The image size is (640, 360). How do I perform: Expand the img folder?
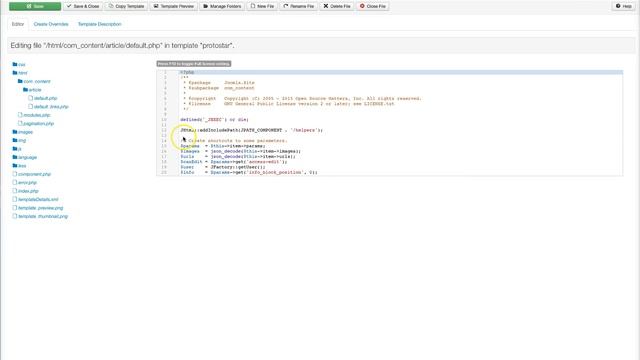[19, 140]
